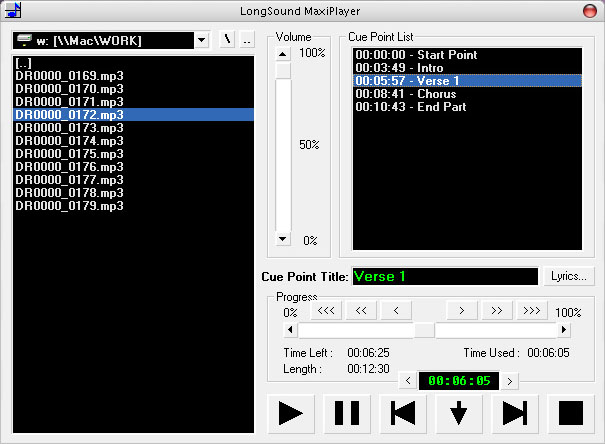Click the Cue Point Title field
Viewport: 605px width, 444px height.
pos(445,277)
